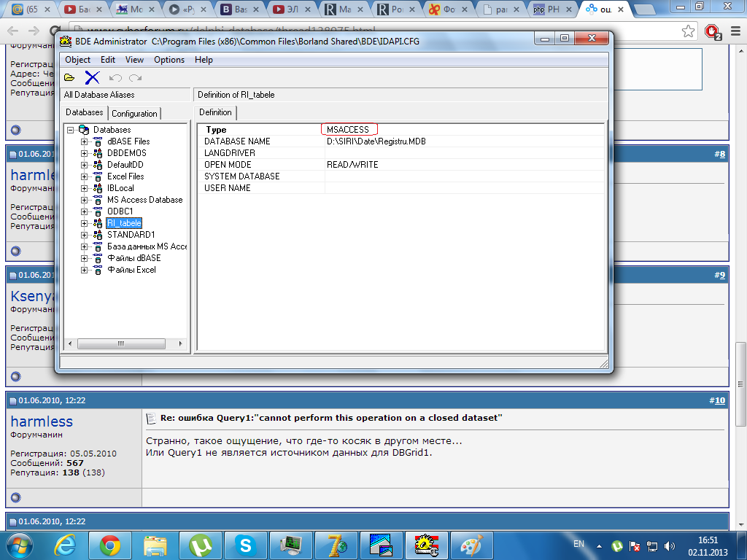
Task: Click the blue X delete icon
Action: (92, 77)
